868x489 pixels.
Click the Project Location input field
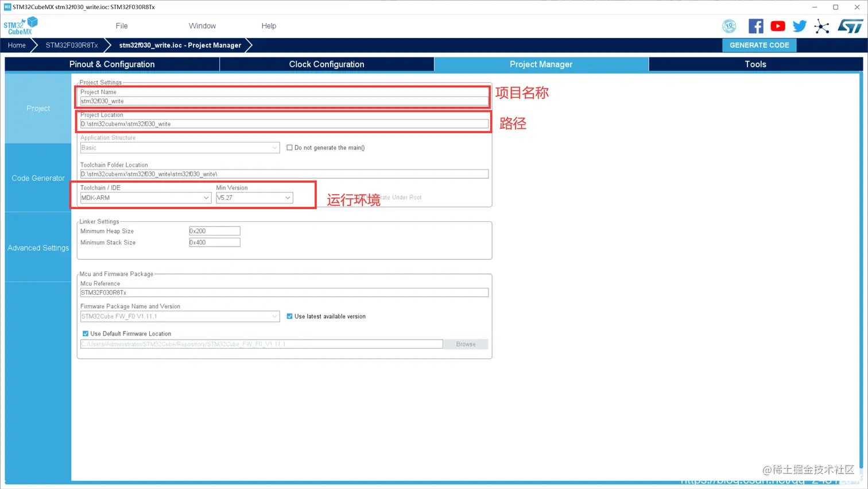pyautogui.click(x=284, y=124)
